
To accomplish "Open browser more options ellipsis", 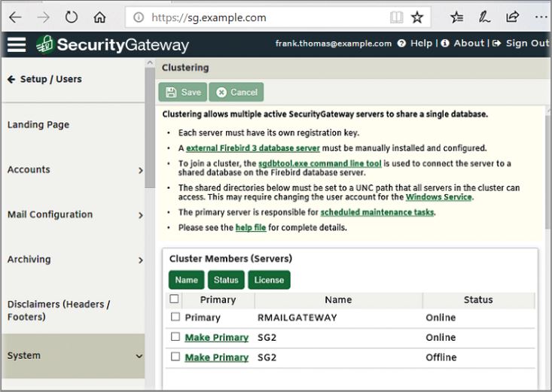I will [541, 17].
